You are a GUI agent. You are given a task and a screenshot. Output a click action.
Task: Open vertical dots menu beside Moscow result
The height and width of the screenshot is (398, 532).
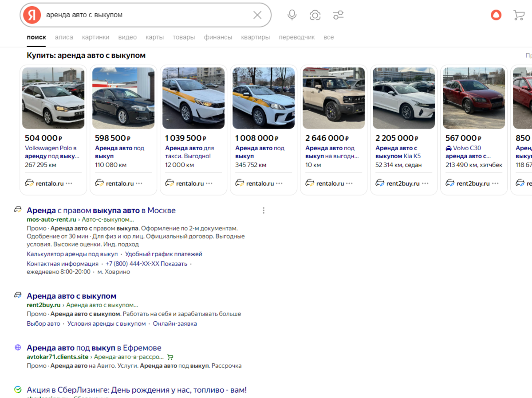point(263,211)
